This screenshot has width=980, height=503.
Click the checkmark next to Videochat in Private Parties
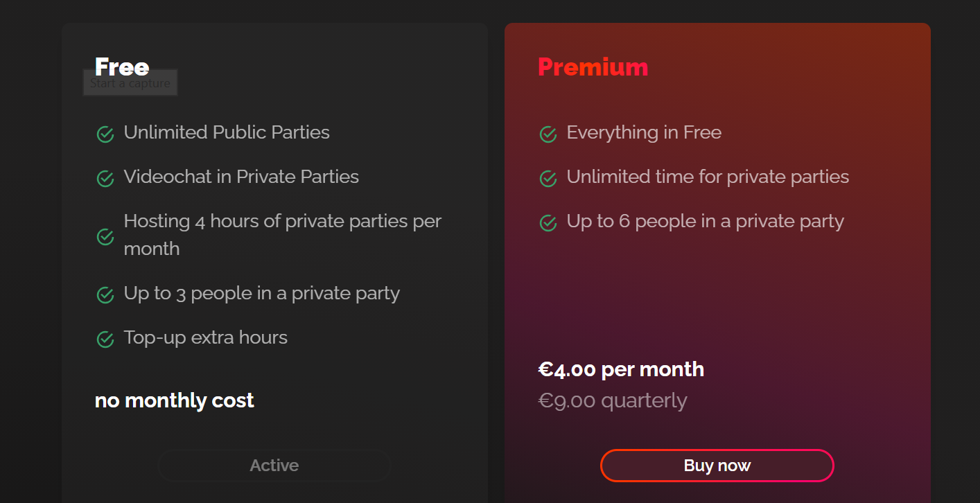tap(105, 179)
